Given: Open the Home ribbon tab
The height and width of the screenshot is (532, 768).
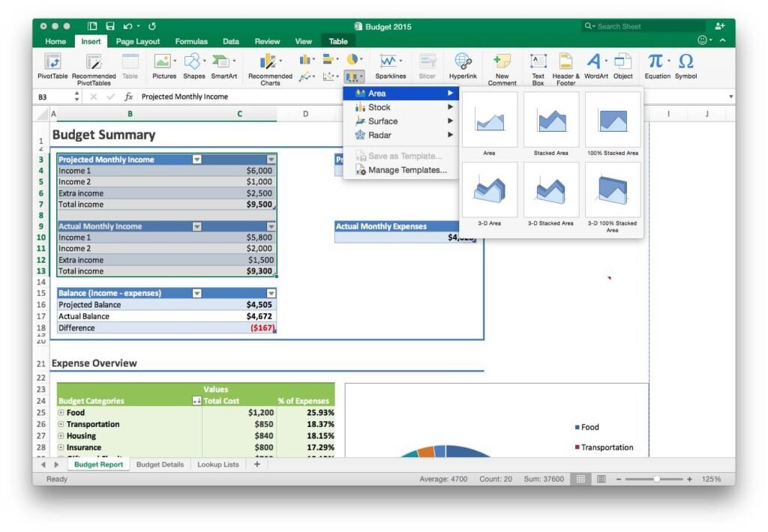Looking at the screenshot, I should pos(55,42).
